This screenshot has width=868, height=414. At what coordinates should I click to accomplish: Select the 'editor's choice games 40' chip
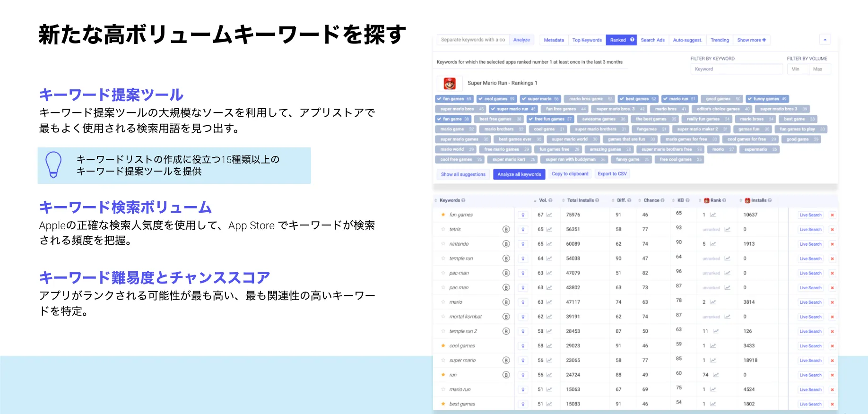721,109
